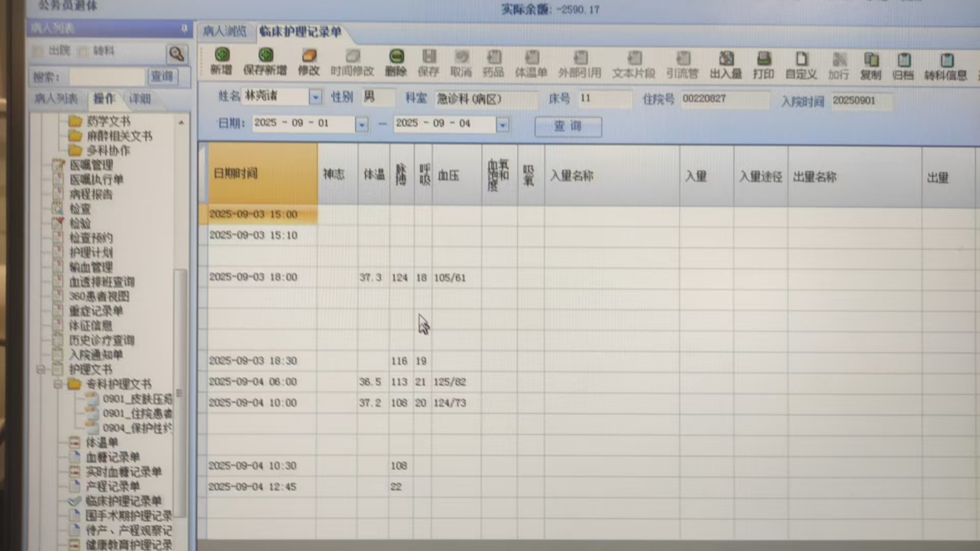980x551 pixels.
Task: Click the 自定义 customize icon
Action: [801, 59]
